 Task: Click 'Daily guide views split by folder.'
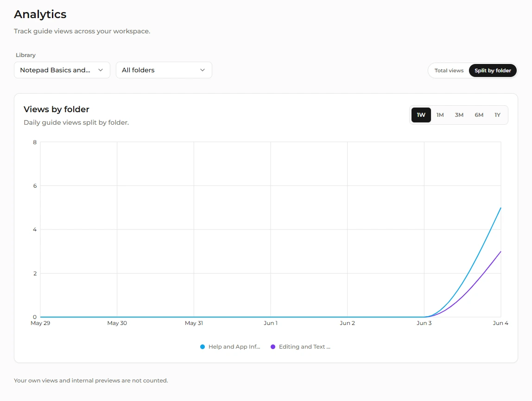coord(76,122)
